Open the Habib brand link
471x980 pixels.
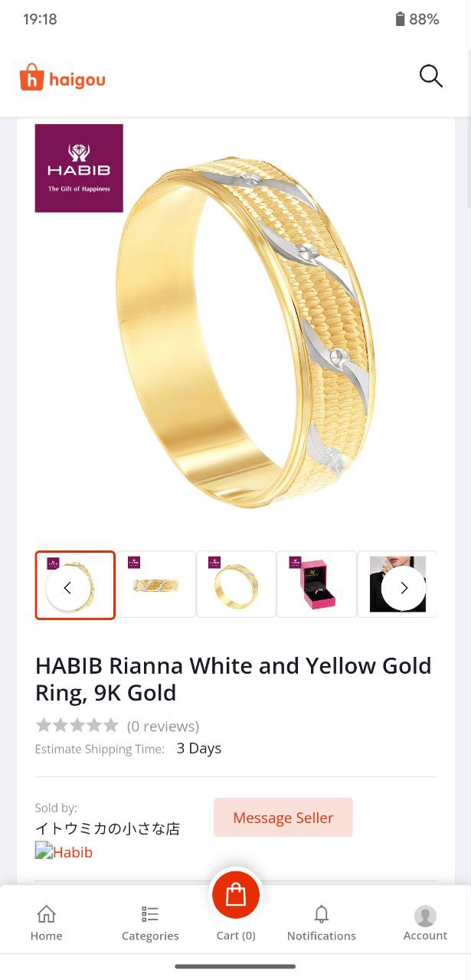point(64,851)
